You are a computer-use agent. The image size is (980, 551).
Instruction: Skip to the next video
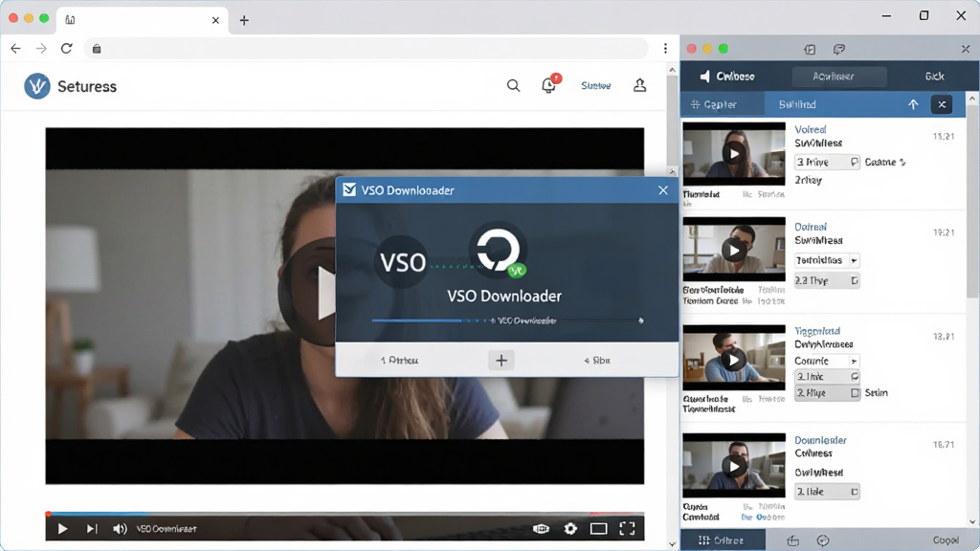(x=91, y=528)
